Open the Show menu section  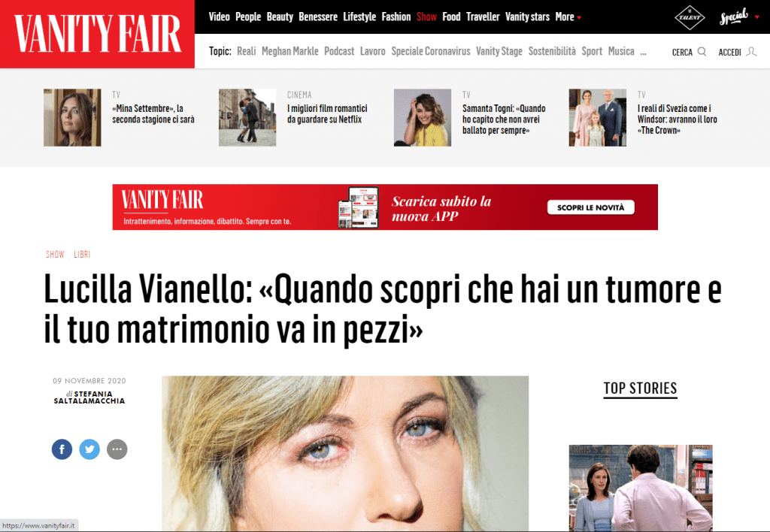tap(426, 17)
